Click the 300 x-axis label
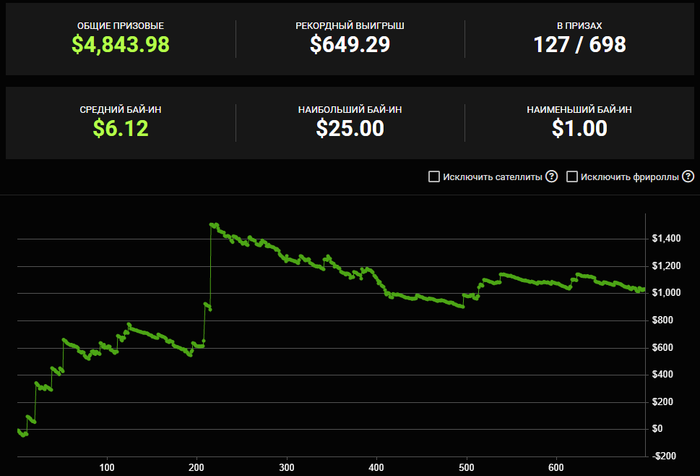The width and height of the screenshot is (700, 476). point(287,468)
